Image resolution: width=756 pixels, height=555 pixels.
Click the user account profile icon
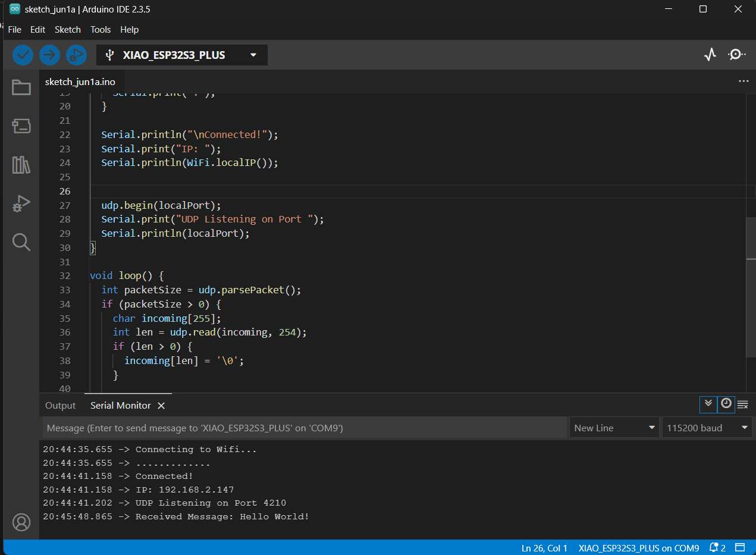(x=21, y=522)
